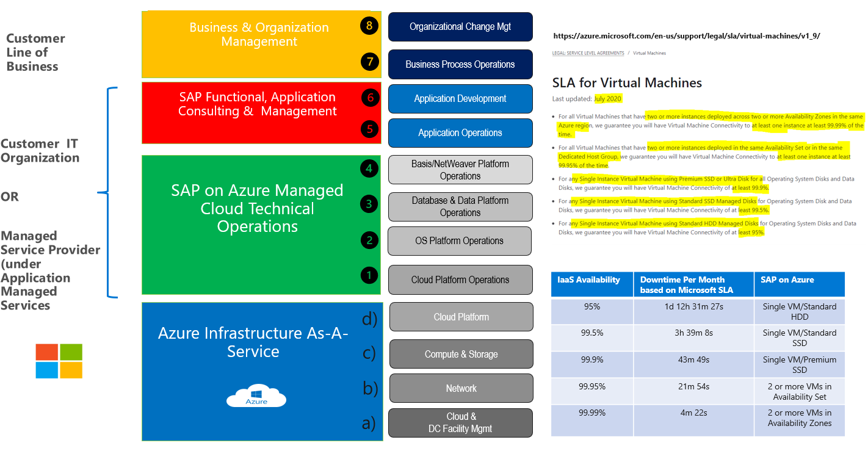Click the Application Development box
The width and height of the screenshot is (868, 451).
click(x=460, y=99)
